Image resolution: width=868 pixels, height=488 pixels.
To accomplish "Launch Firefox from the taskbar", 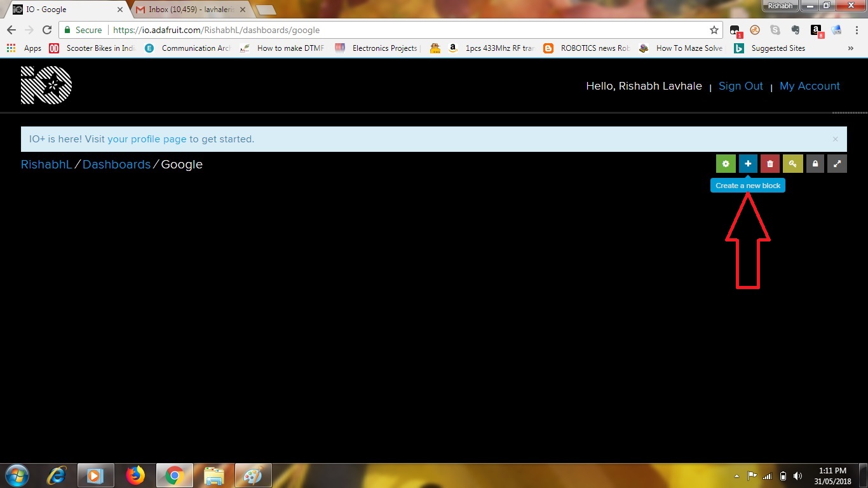I will click(x=135, y=475).
